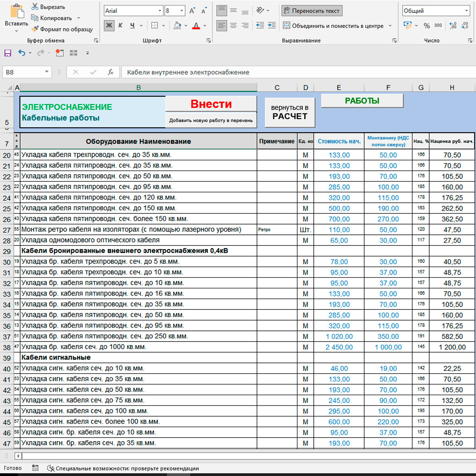Toggle Переносить текст wrap text
This screenshot has width=476, height=476.
click(312, 11)
